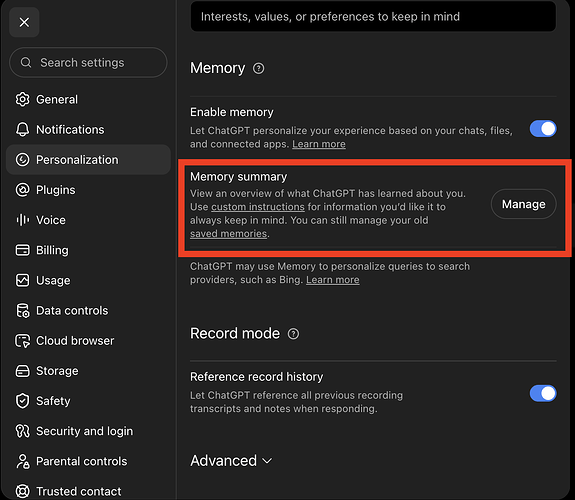Viewport: 575px width, 500px height.
Task: Follow the custom instructions link
Action: tap(258, 207)
